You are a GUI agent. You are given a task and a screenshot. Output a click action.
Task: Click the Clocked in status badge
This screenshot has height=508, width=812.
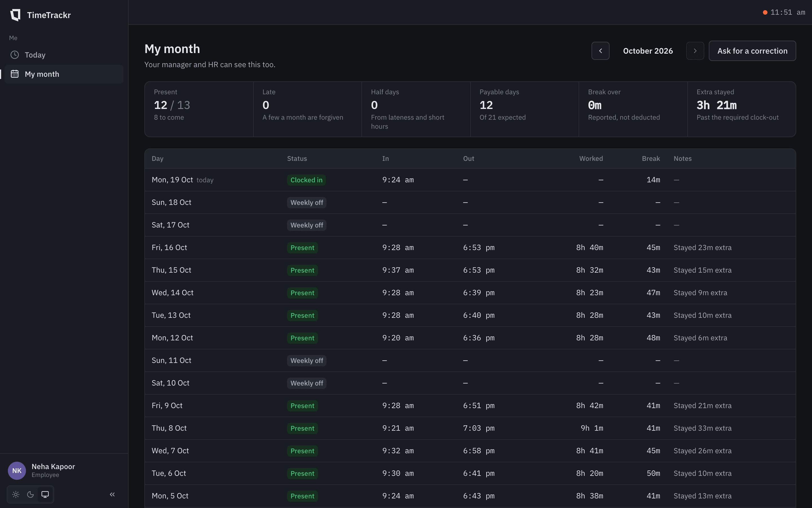click(x=306, y=180)
